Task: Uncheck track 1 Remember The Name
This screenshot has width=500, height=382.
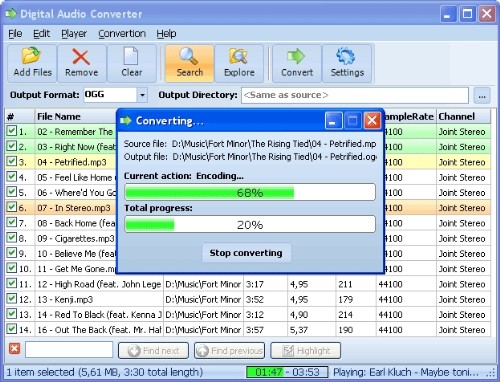Action: click(12, 131)
